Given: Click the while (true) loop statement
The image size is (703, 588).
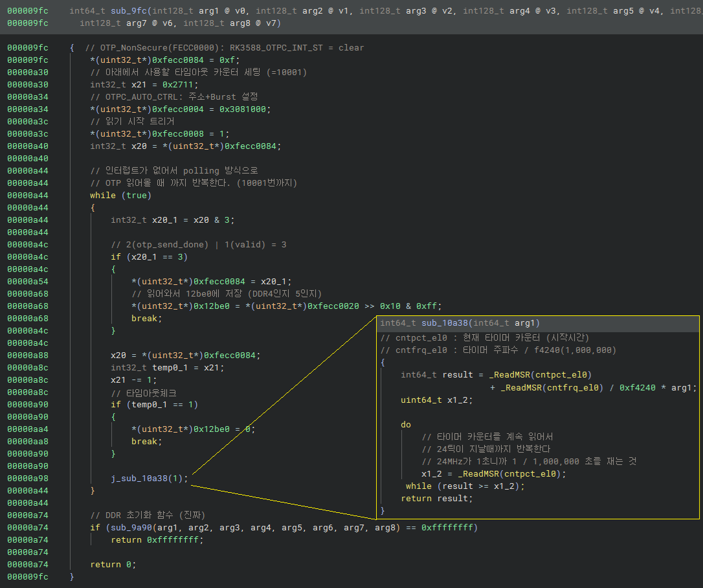Looking at the screenshot, I should coord(120,196).
